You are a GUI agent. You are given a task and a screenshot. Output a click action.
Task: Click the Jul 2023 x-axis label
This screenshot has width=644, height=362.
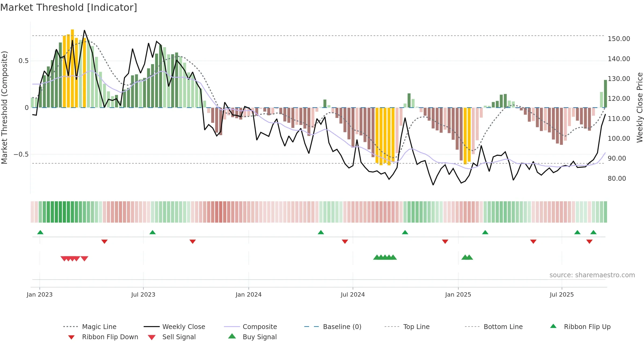pos(143,294)
